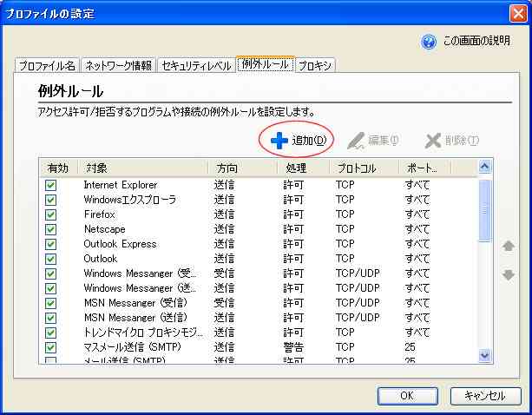This screenshot has width=532, height=415.
Task: Toggle the Netscape rule checkbox
Action: coord(50,229)
